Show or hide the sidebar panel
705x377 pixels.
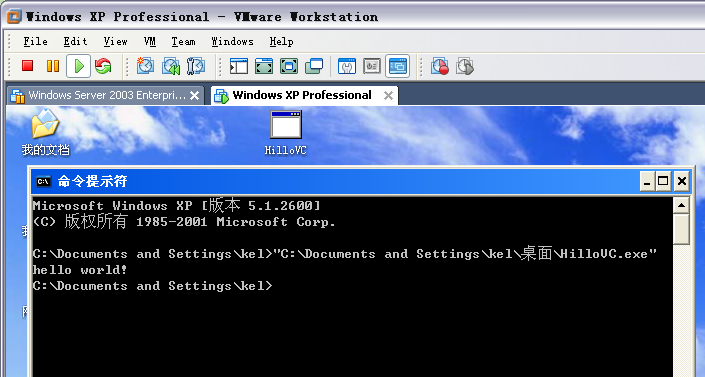tap(239, 66)
